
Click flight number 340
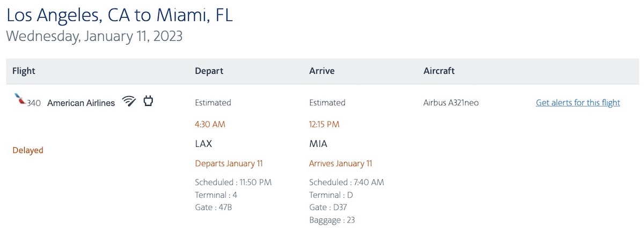click(x=33, y=103)
